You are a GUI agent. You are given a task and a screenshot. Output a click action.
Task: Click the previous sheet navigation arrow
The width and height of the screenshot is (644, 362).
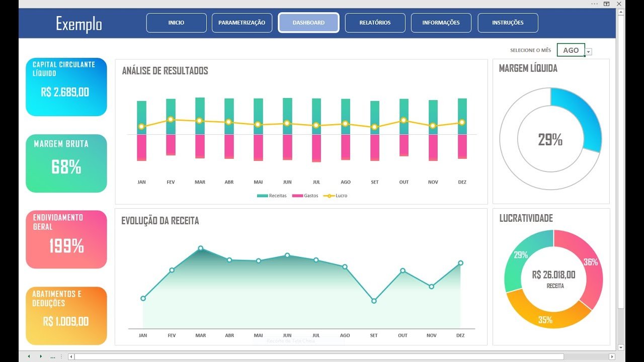(x=29, y=356)
